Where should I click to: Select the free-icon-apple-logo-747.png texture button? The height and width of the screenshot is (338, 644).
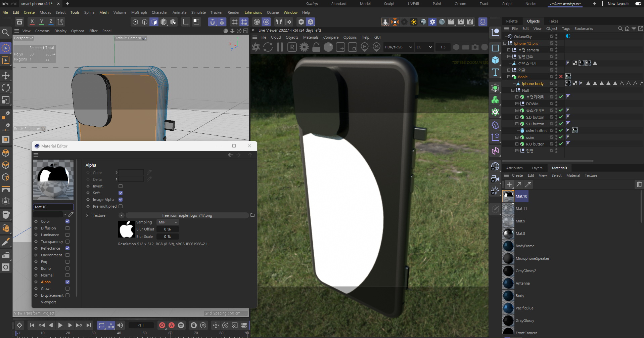coord(187,215)
